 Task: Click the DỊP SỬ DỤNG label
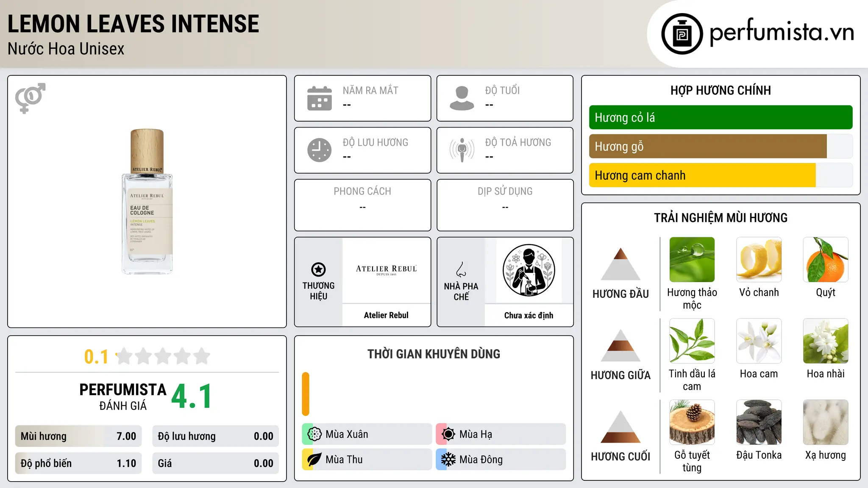coord(505,191)
